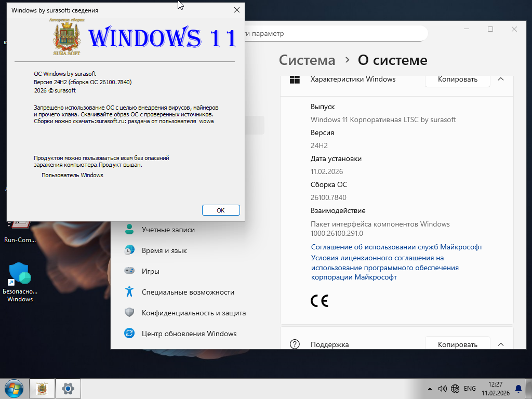532x399 pixels.
Task: Click the volume speaker tray icon
Action: [x=443, y=389]
